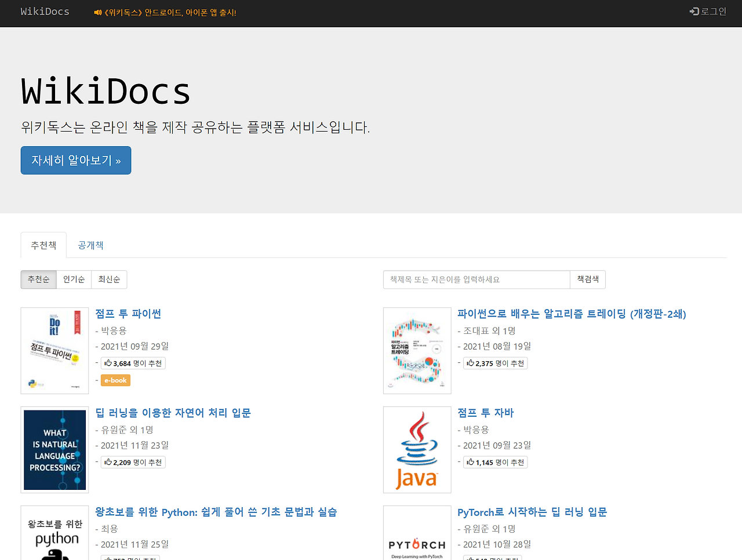Click the book search input field
The image size is (742, 560).
click(477, 279)
